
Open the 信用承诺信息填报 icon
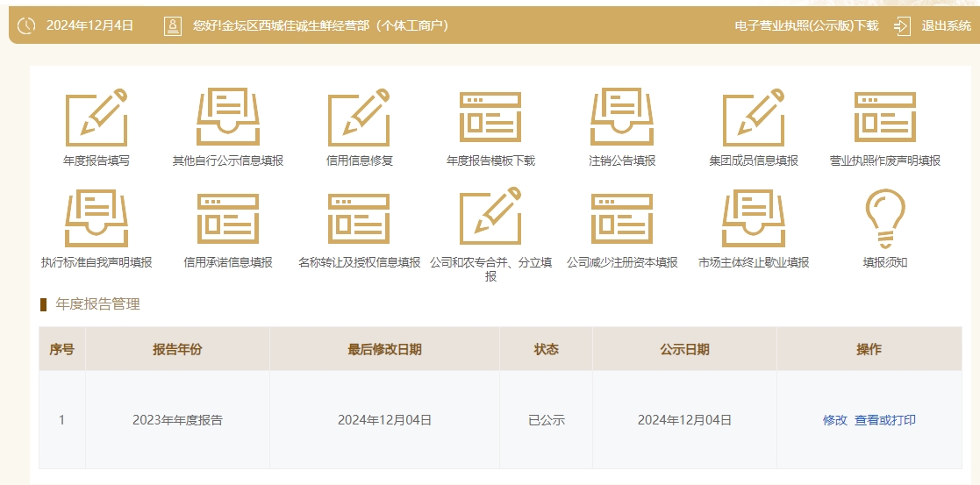pos(227,218)
